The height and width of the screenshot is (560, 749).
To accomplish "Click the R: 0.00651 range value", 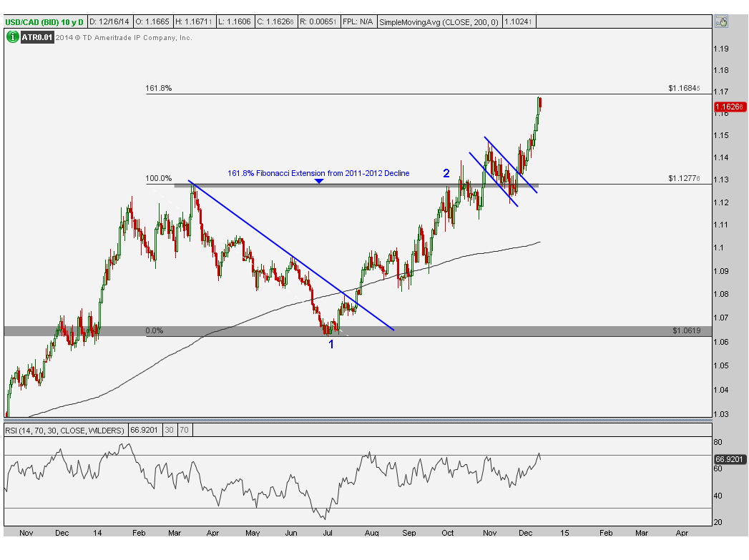I will click(x=318, y=22).
